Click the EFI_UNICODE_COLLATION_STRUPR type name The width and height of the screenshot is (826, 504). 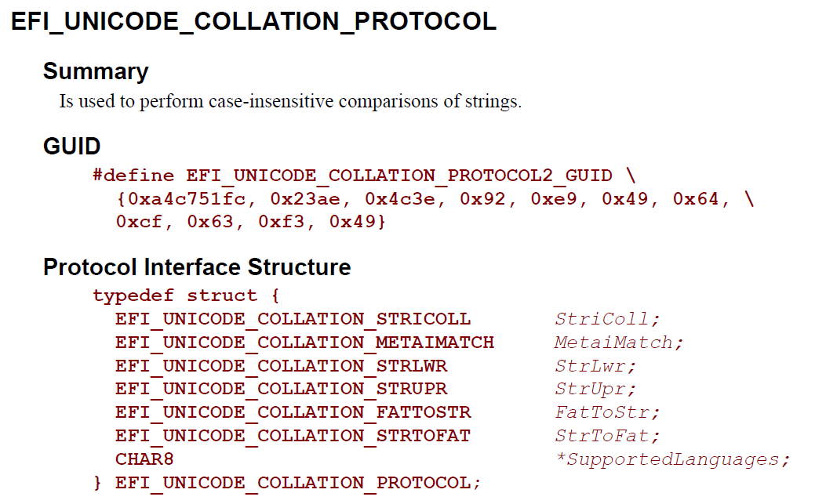click(x=282, y=390)
